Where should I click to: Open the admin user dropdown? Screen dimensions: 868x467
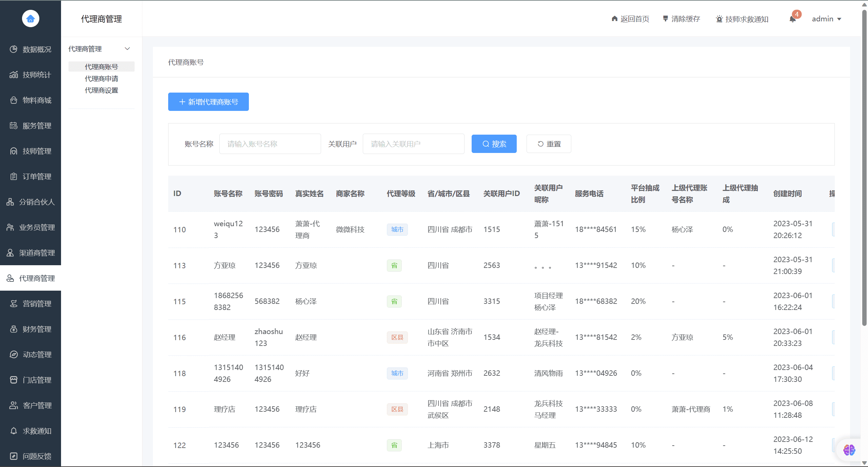[x=827, y=19]
